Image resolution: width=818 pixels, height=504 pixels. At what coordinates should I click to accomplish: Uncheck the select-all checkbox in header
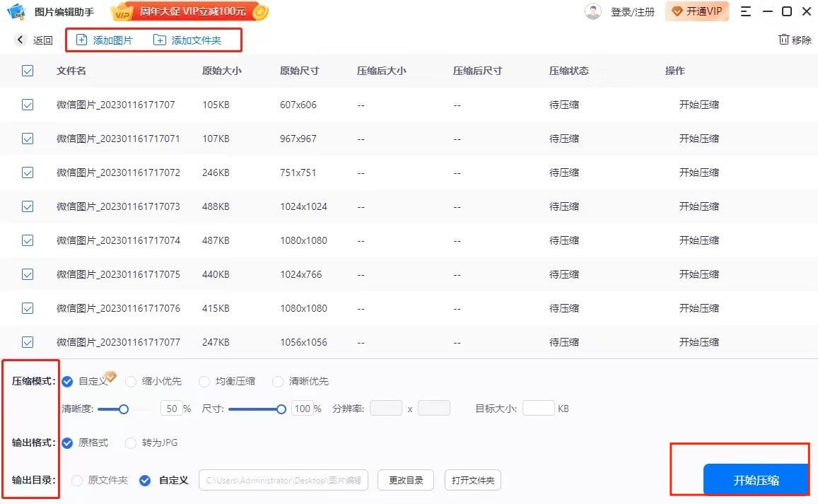(28, 71)
